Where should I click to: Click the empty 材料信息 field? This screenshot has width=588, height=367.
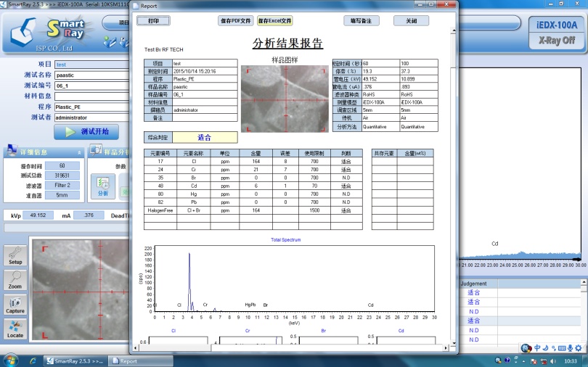pos(92,96)
